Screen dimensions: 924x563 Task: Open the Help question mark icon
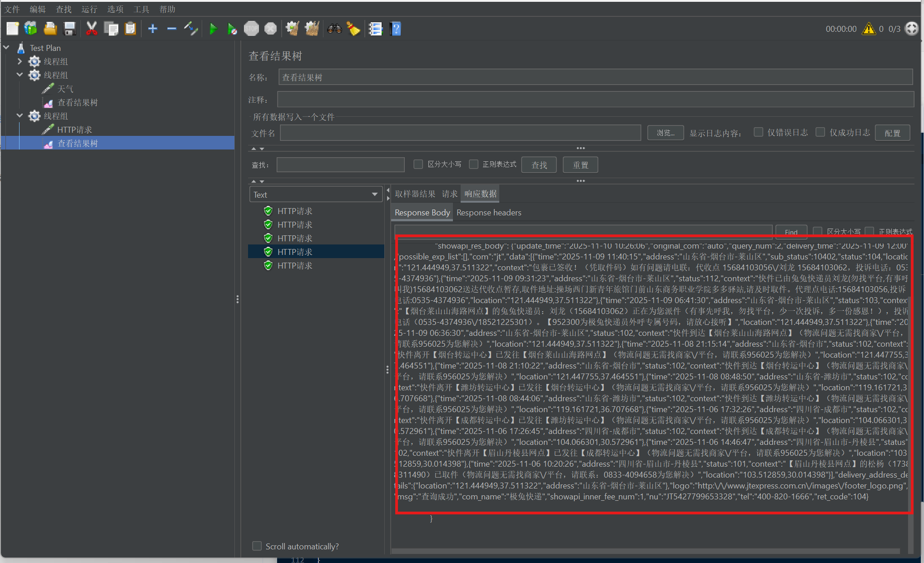point(396,29)
